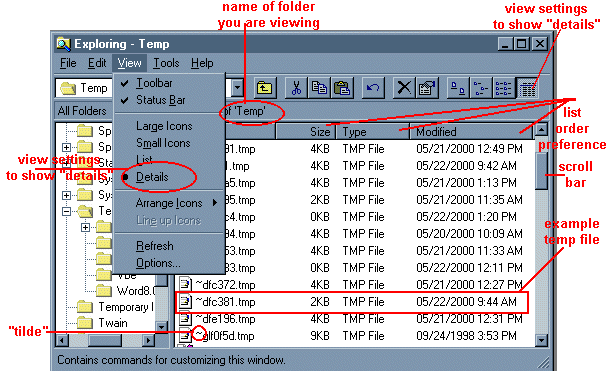
Task: Open the File menu
Action: pyautogui.click(x=68, y=63)
